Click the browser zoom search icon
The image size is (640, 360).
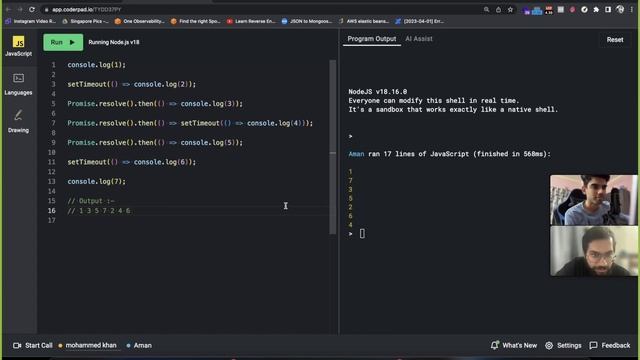coord(487,9)
